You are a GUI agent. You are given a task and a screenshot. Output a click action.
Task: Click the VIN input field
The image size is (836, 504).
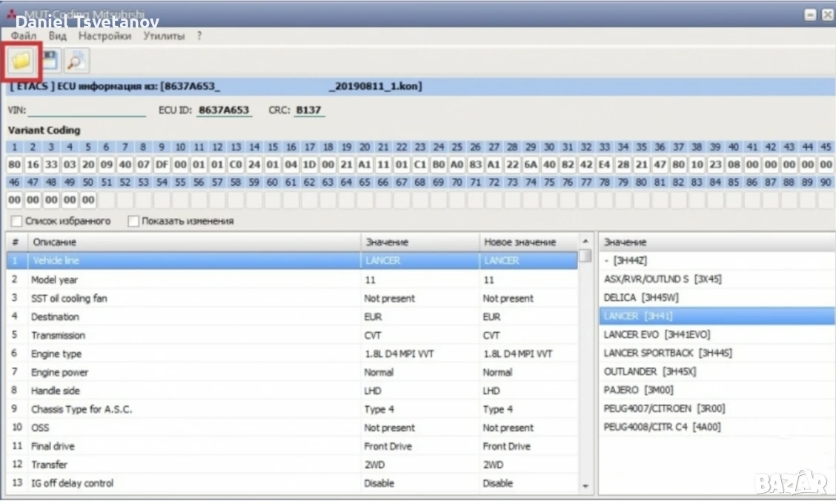tap(87, 110)
